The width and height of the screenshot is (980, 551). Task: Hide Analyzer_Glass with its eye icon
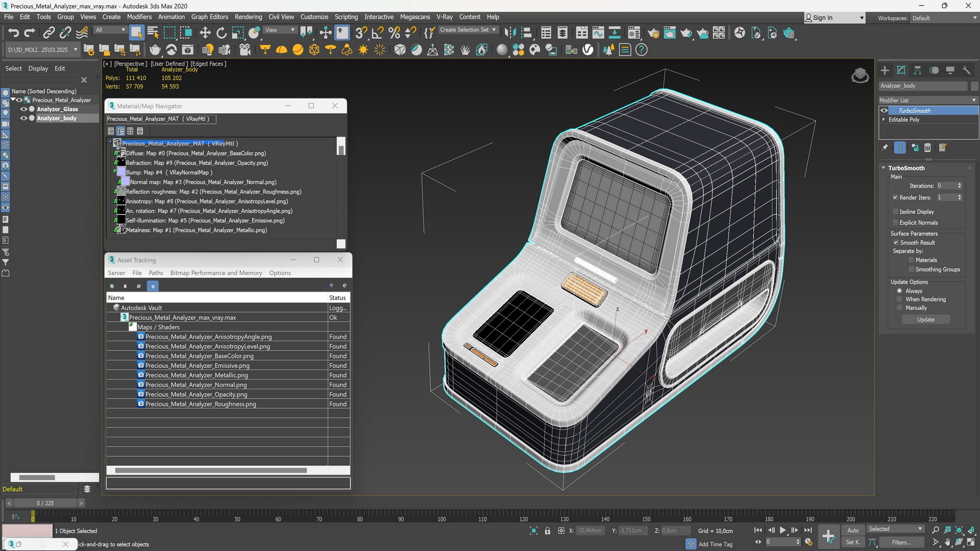pyautogui.click(x=23, y=109)
